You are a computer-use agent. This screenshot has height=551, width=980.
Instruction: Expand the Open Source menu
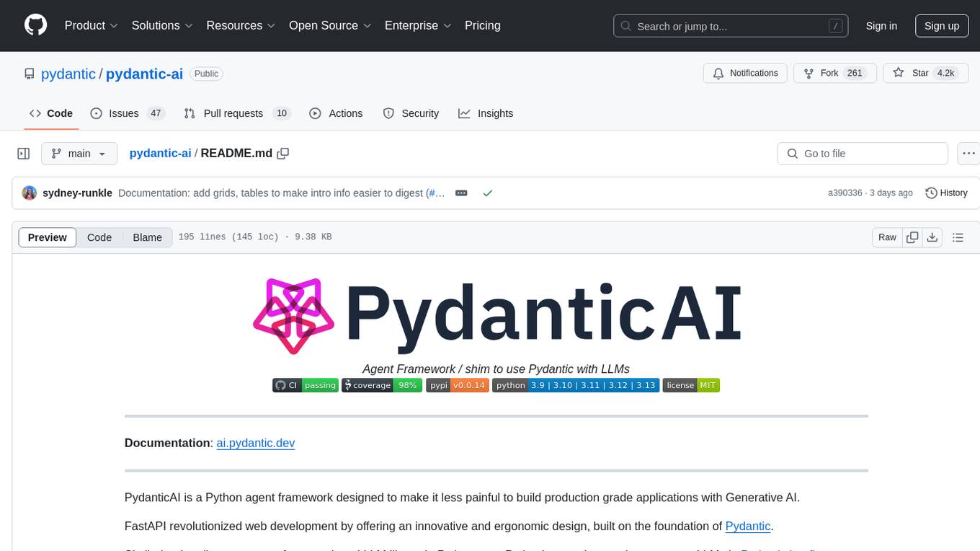[330, 25]
